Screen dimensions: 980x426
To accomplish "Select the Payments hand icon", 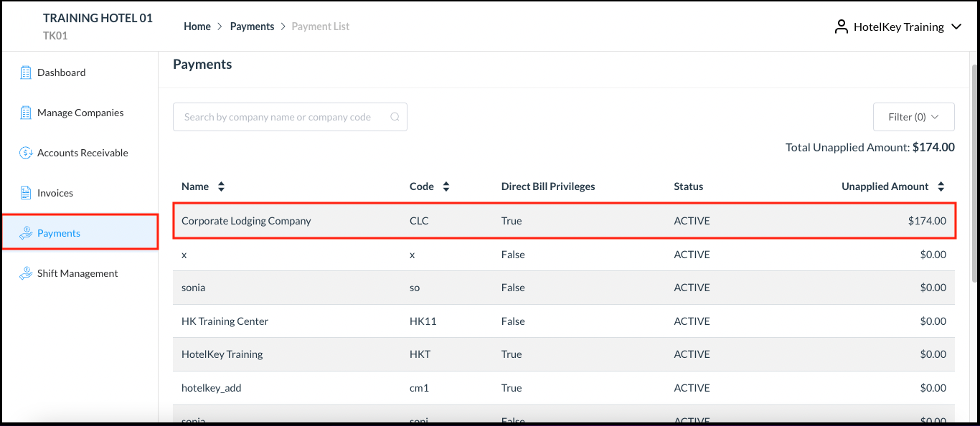I will [x=27, y=232].
